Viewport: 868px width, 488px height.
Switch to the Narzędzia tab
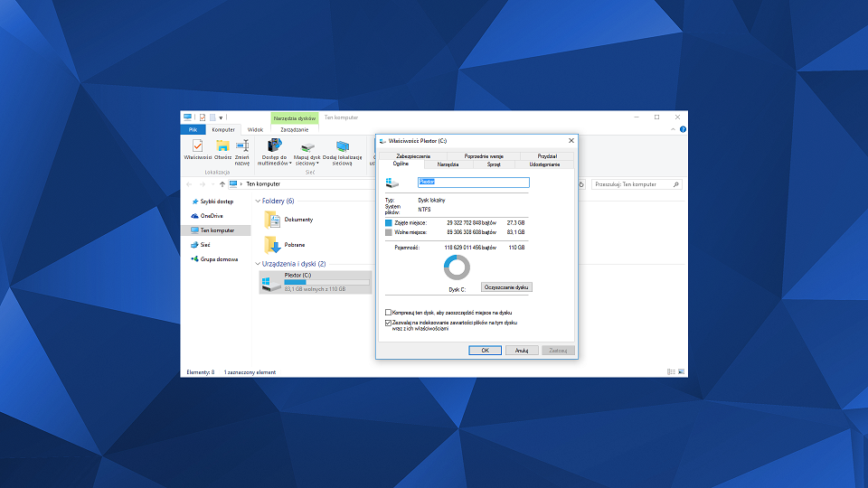pyautogui.click(x=448, y=164)
